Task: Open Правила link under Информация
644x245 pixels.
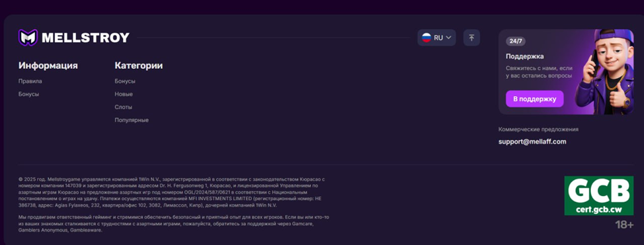Action: [x=30, y=81]
